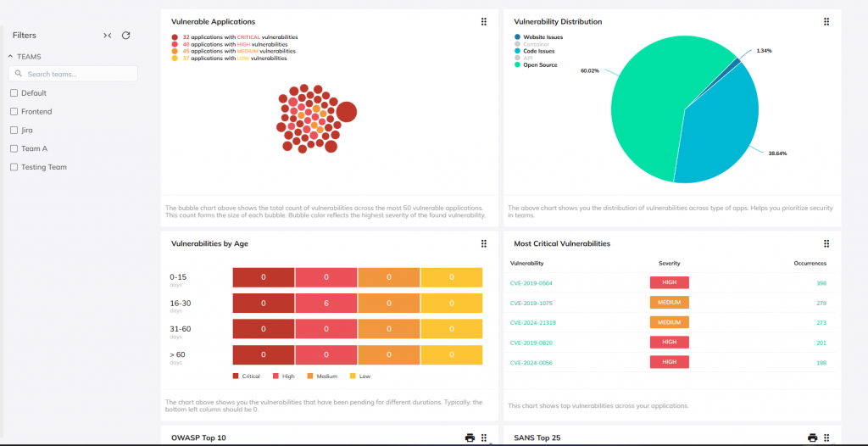
Task: Open Vulnerable Applications panel options menu
Action: (484, 21)
